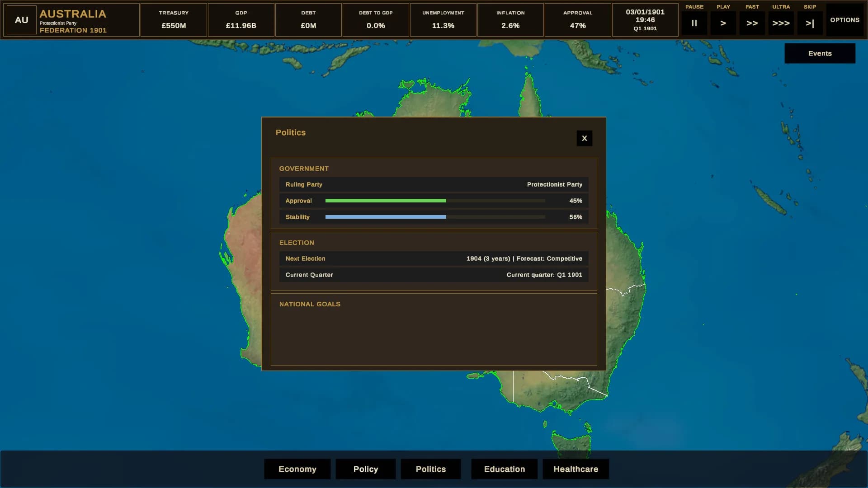Open the Events panel

tap(820, 53)
